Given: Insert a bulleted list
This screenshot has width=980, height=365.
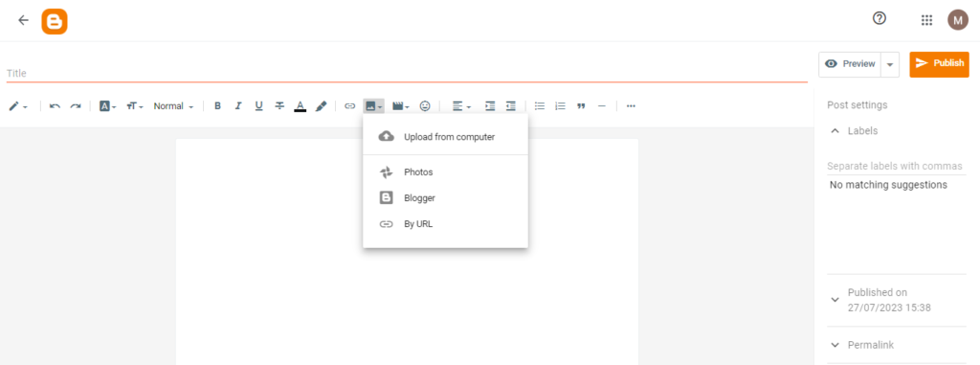Looking at the screenshot, I should [x=540, y=106].
